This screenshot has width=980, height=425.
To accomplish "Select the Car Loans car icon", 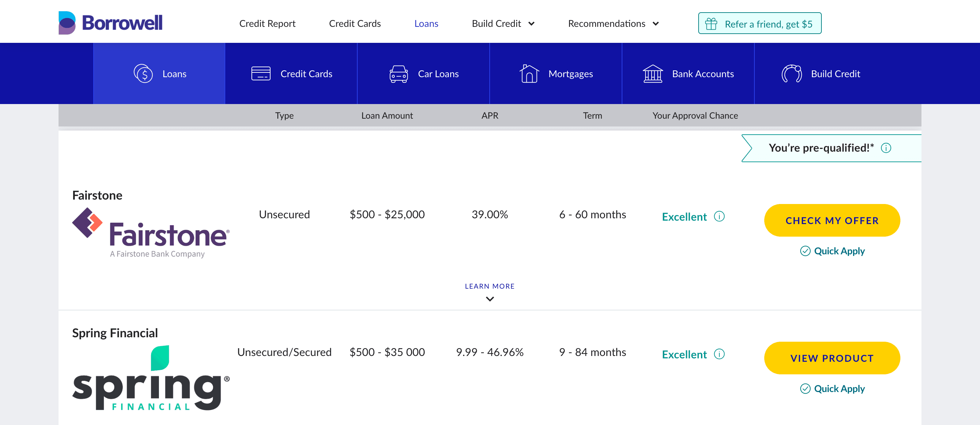I will (x=398, y=74).
